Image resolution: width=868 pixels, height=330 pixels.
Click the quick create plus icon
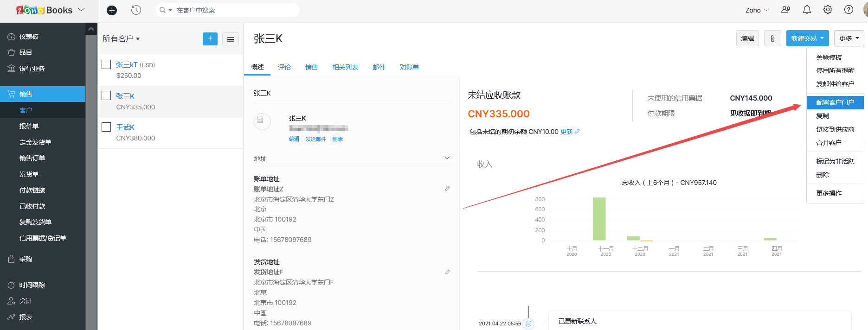112,10
